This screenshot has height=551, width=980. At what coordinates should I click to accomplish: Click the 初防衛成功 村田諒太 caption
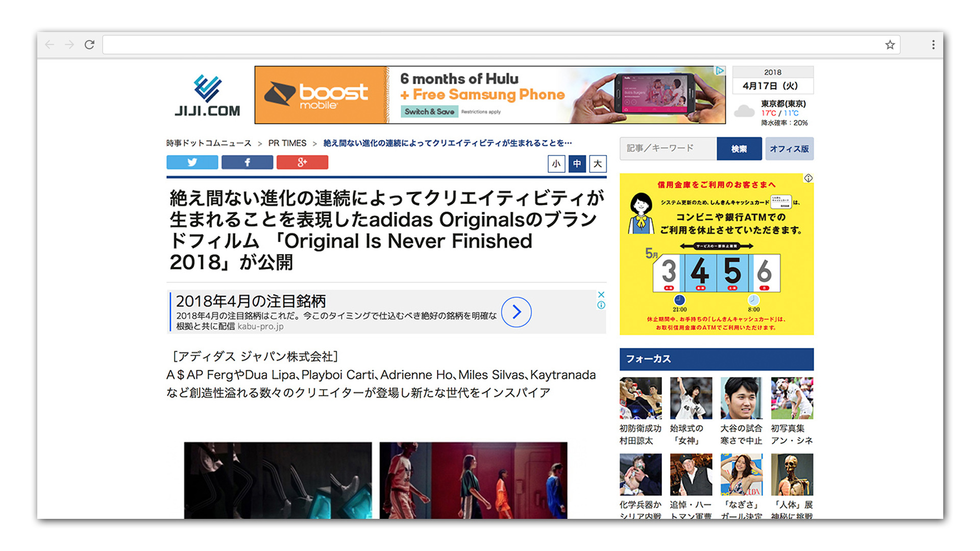click(641, 435)
